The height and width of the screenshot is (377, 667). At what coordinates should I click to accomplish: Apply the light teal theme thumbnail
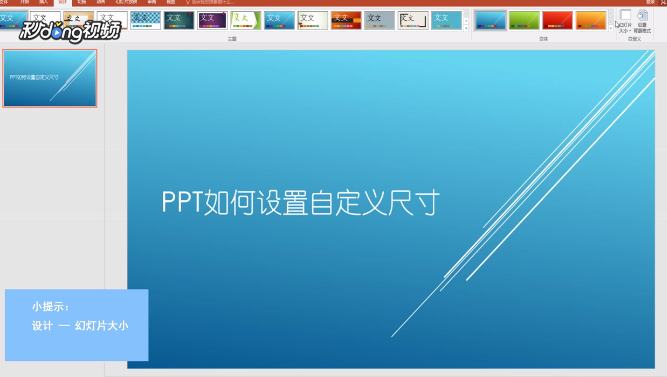tap(446, 20)
